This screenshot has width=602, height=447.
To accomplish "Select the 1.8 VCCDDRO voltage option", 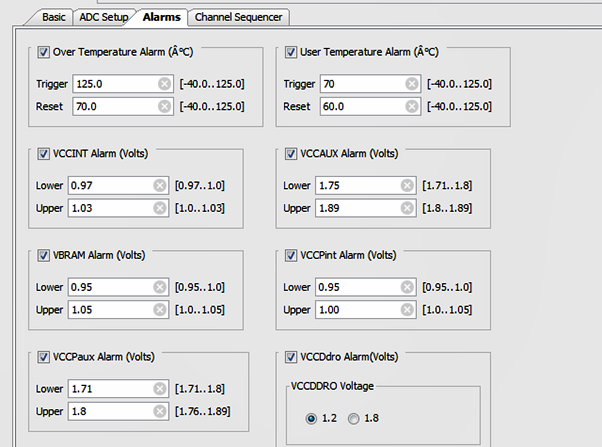I will [354, 418].
